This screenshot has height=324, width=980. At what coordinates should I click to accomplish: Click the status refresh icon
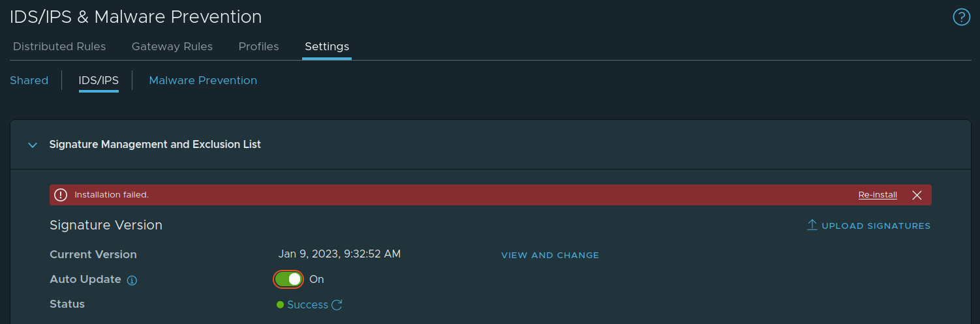pos(337,304)
